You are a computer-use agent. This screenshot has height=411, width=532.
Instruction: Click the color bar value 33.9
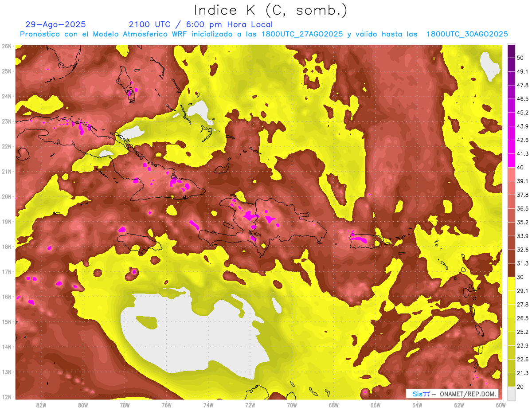[x=522, y=236]
